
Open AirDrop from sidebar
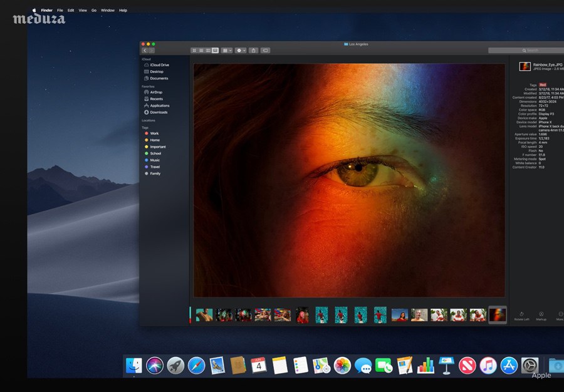click(x=154, y=92)
